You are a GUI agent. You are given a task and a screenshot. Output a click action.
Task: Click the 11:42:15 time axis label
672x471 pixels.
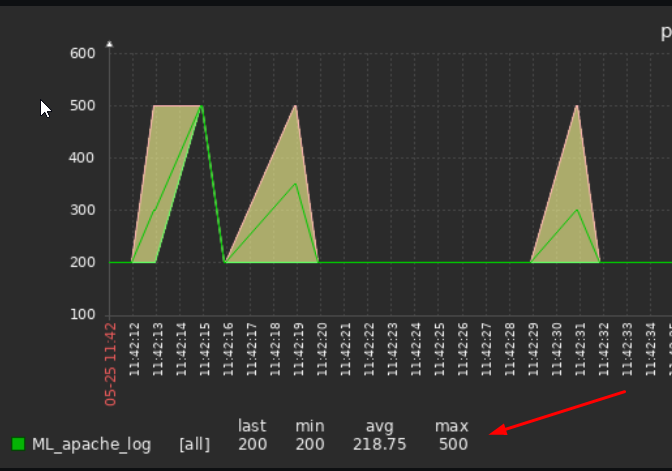(x=204, y=350)
